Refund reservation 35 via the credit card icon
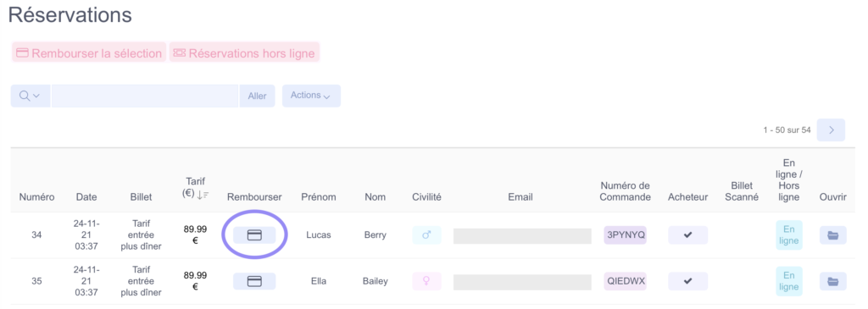Viewport: 868px width, 309px height. tap(254, 281)
